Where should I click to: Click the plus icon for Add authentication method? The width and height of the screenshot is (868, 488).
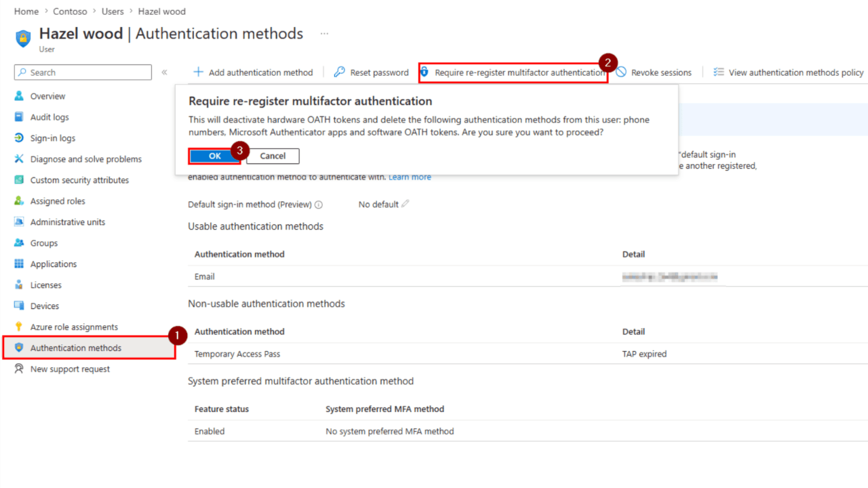point(198,72)
